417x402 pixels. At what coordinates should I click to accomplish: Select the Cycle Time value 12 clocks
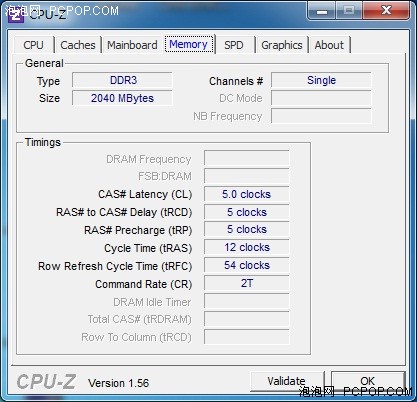tap(247, 248)
